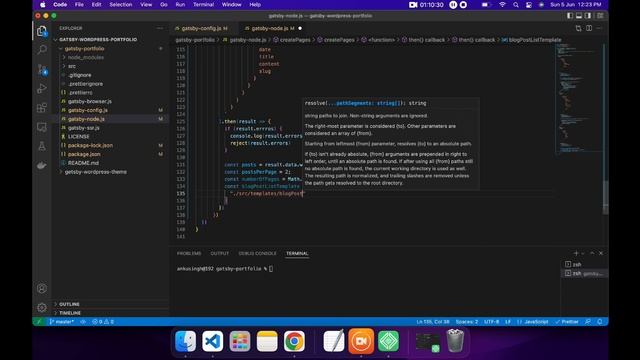640x360 pixels.
Task: Open Run and Debug view
Action: 42,89
